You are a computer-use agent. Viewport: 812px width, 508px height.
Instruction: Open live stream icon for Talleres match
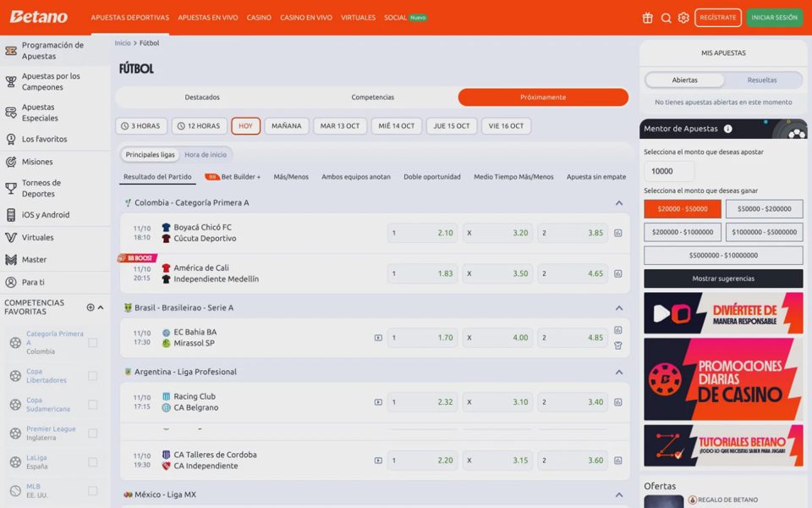coord(378,461)
